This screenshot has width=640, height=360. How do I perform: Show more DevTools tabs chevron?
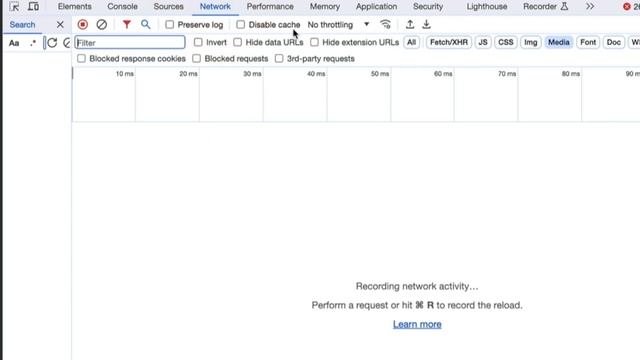click(x=590, y=7)
